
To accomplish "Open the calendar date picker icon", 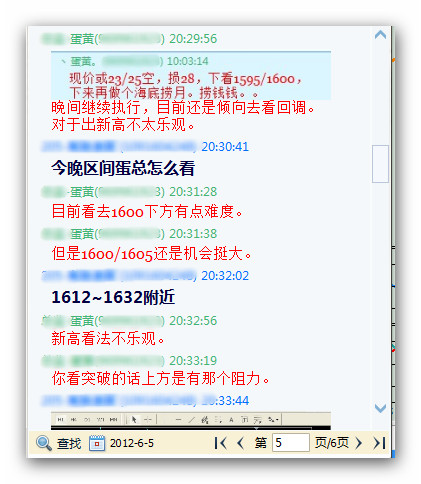I will point(97,443).
